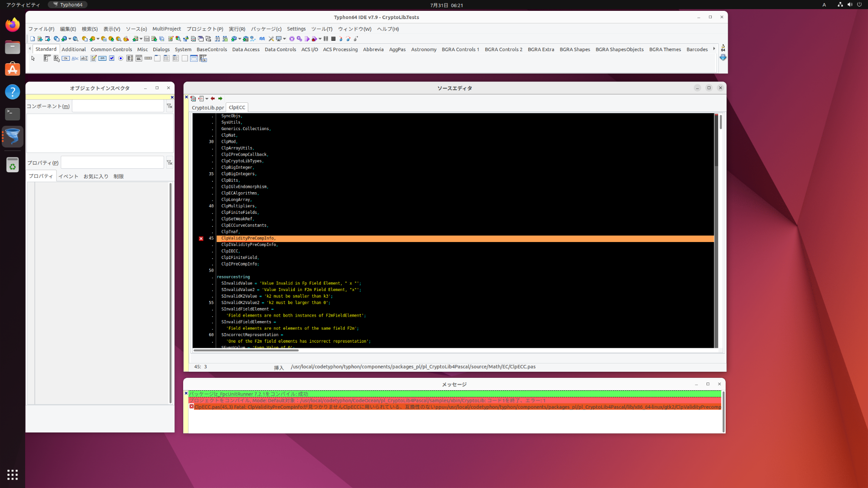The image size is (868, 488).
Task: Pick the TPopupMenu component icon
Action: tap(56, 58)
